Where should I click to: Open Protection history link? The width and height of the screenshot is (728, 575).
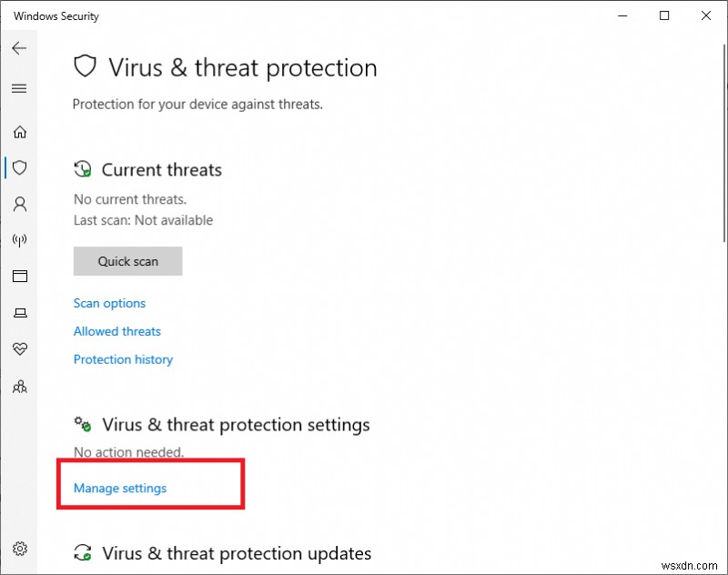tap(123, 359)
